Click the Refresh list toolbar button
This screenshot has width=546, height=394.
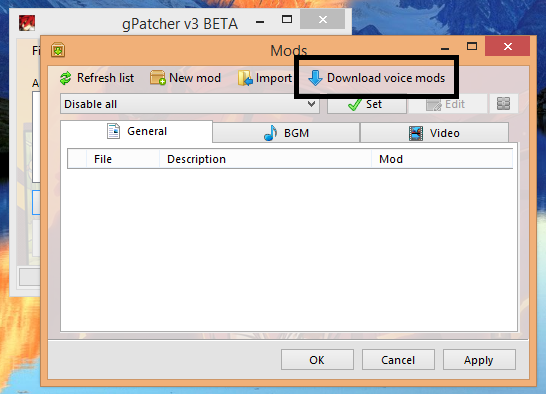(x=97, y=78)
